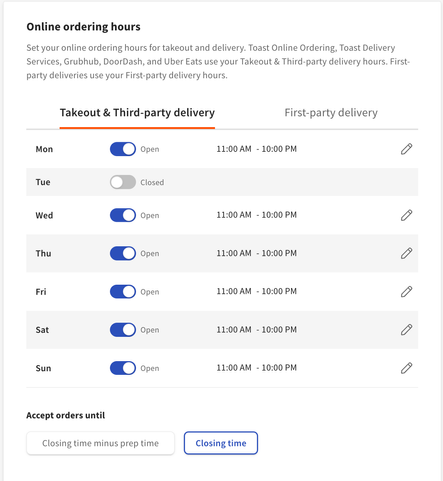Edit Saturday hours with pencil icon
Screen dimensions: 443x481
pyautogui.click(x=406, y=330)
